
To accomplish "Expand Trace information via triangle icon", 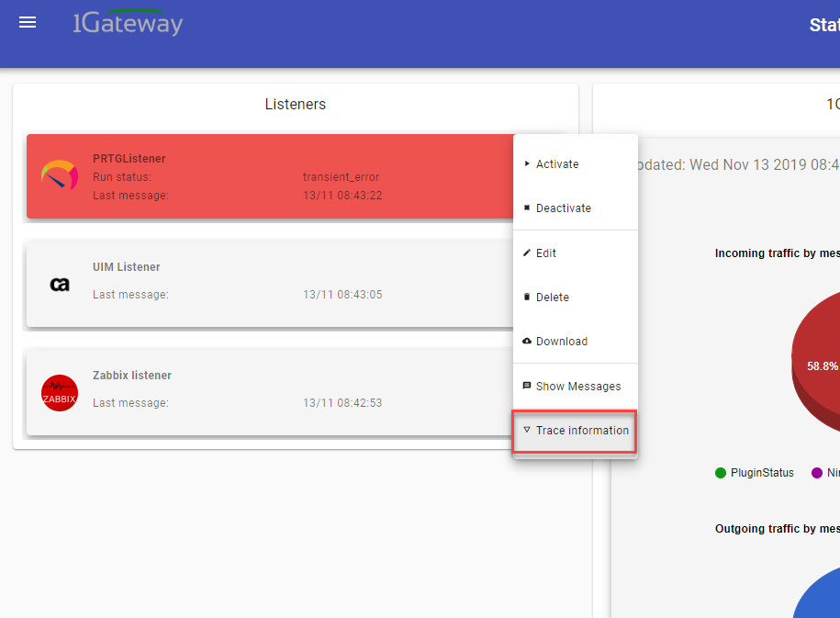I will pyautogui.click(x=527, y=430).
